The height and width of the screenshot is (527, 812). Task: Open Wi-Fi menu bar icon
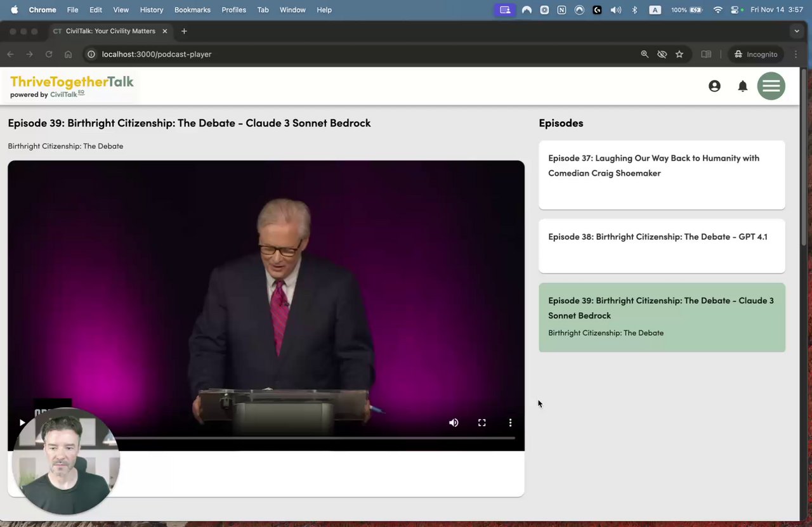coord(717,10)
